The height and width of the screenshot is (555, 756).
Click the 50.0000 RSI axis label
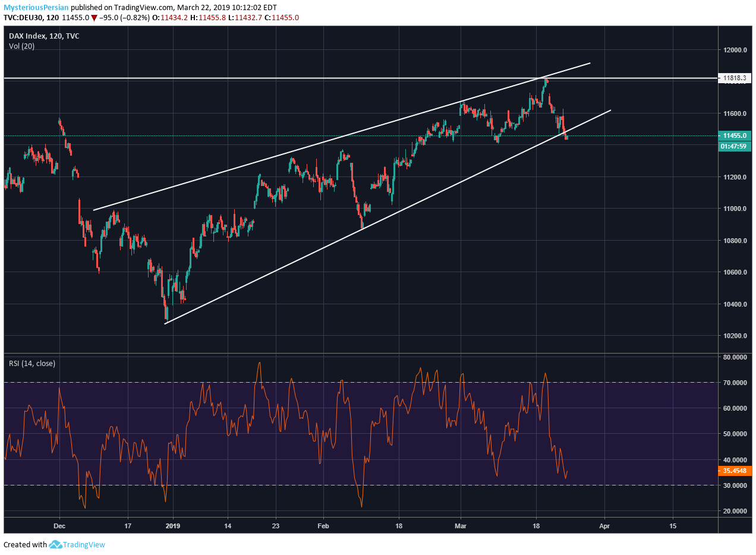tap(735, 434)
